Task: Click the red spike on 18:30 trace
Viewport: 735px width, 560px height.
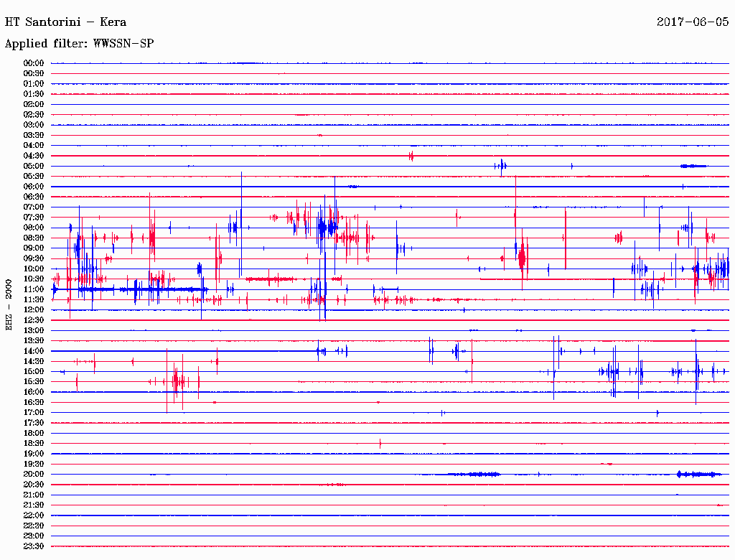Action: pyautogui.click(x=380, y=443)
